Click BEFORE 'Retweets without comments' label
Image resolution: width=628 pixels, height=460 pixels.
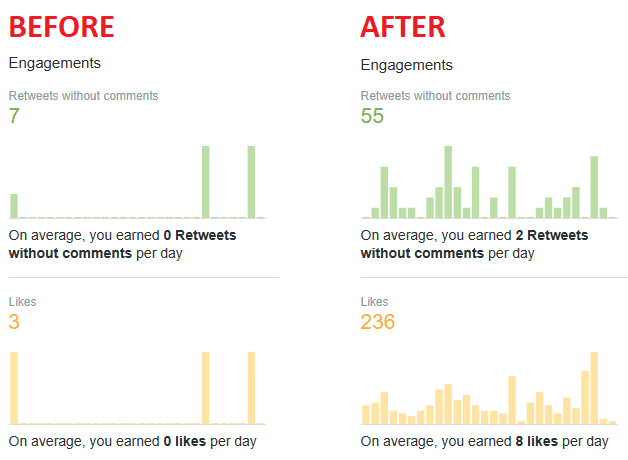coord(84,96)
